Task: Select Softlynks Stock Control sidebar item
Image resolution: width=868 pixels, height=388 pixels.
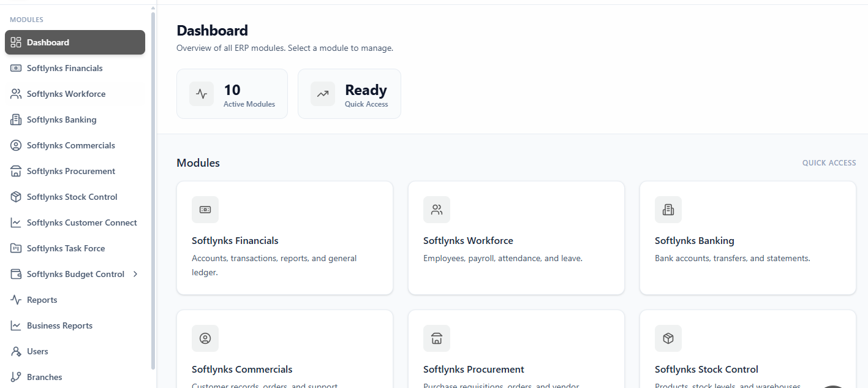Action: (75, 197)
